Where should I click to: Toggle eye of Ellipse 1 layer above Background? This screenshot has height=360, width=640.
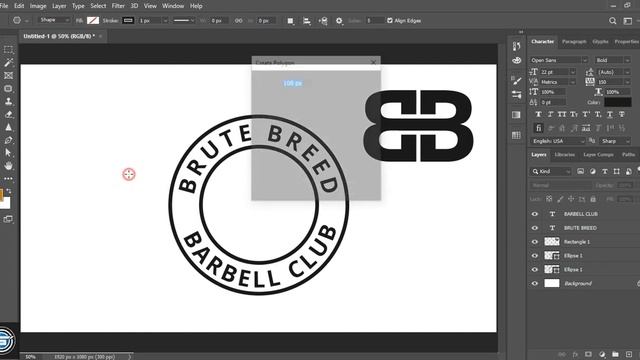pyautogui.click(x=535, y=269)
